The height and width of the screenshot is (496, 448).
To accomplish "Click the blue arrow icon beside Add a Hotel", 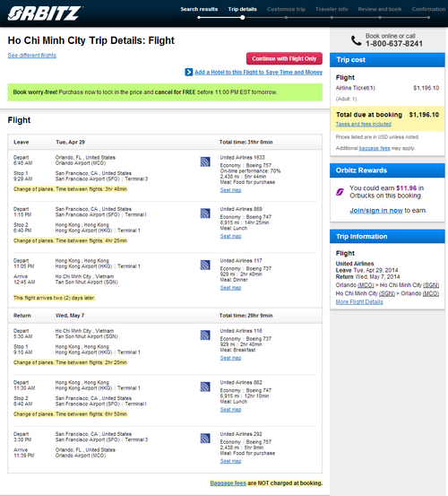I will click(189, 72).
